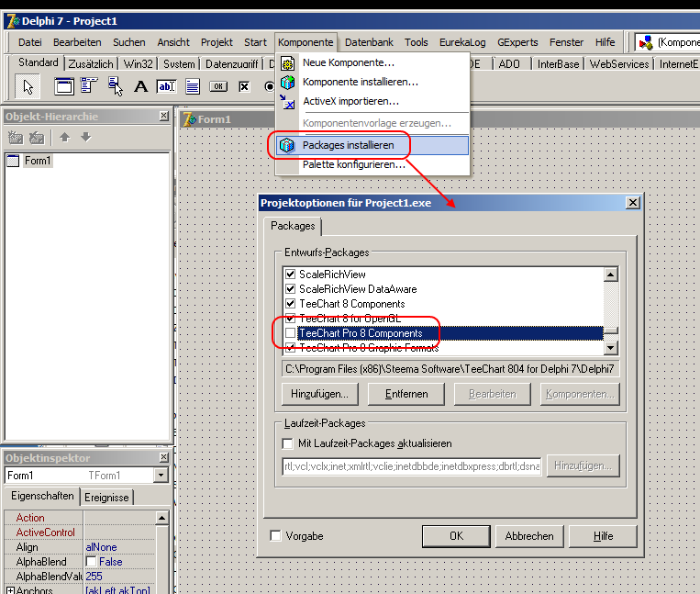
Task: Pick the Memo component icon
Action: pyautogui.click(x=193, y=86)
